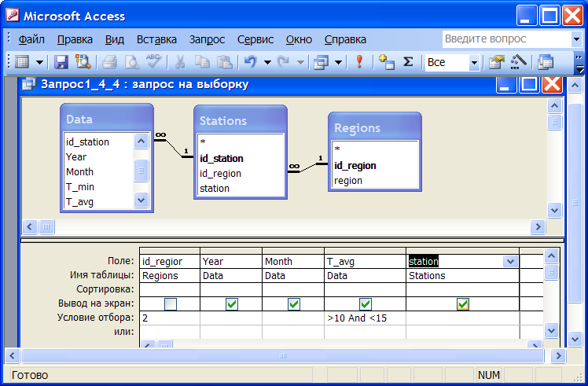The width and height of the screenshot is (588, 386).
Task: Open the station field dropdown arrow
Action: 510,262
